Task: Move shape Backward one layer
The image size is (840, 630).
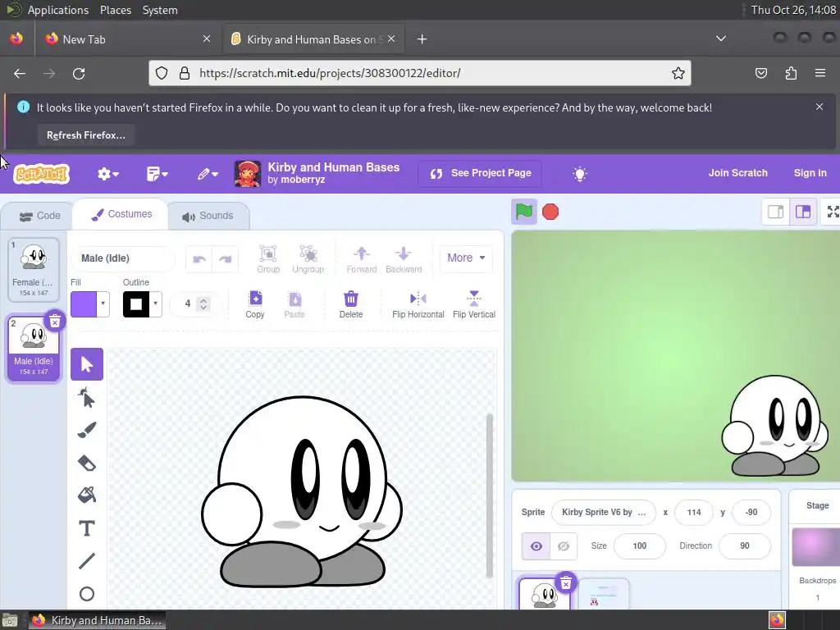Action: tap(404, 259)
